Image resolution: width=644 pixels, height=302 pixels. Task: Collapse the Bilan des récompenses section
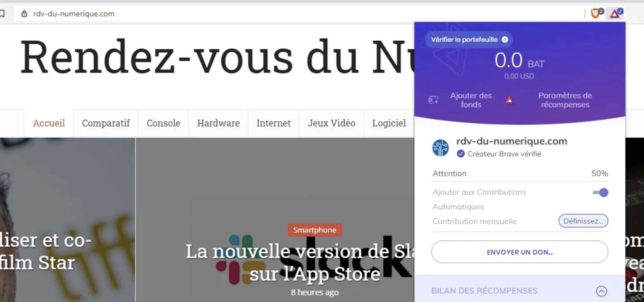(x=601, y=291)
